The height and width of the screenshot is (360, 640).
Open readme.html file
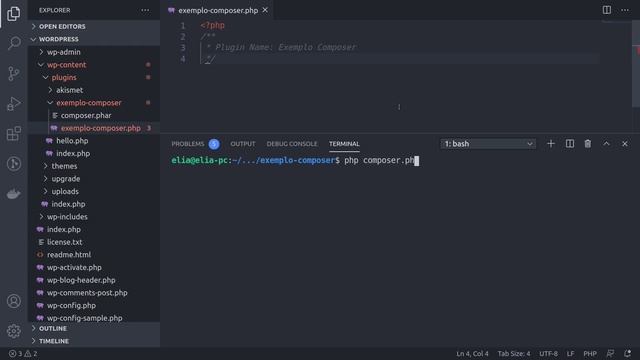click(69, 255)
